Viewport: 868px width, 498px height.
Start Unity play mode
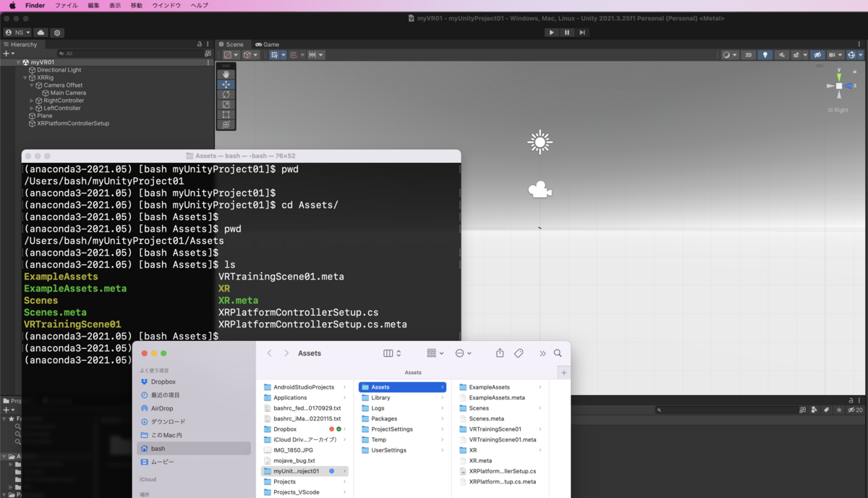[551, 33]
